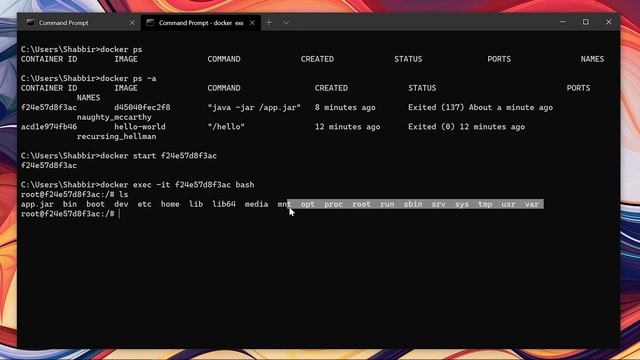Close the first Command Prompt tab

pos(132,23)
